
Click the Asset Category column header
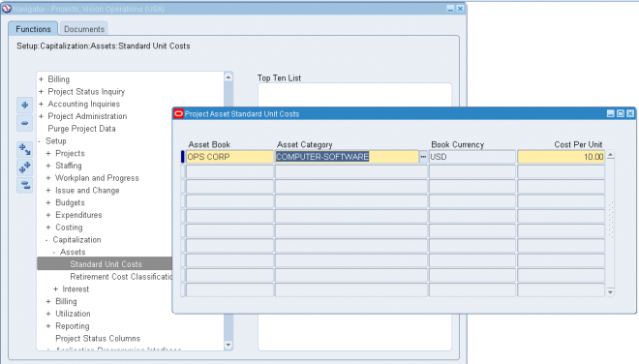pyautogui.click(x=304, y=144)
